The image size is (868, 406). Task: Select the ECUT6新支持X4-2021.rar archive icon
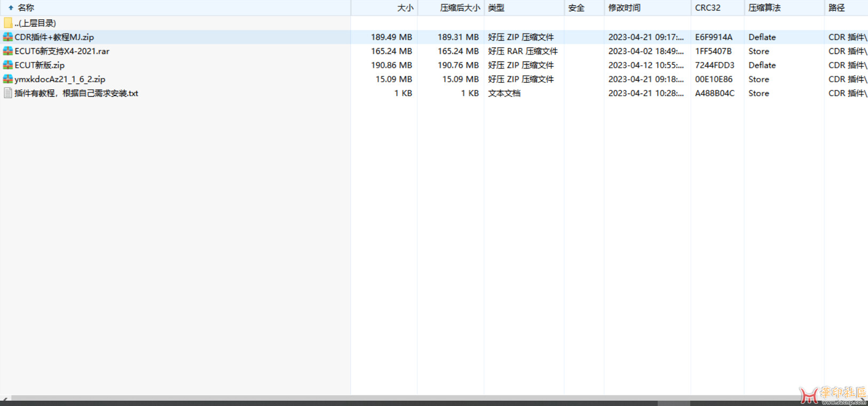(x=7, y=51)
